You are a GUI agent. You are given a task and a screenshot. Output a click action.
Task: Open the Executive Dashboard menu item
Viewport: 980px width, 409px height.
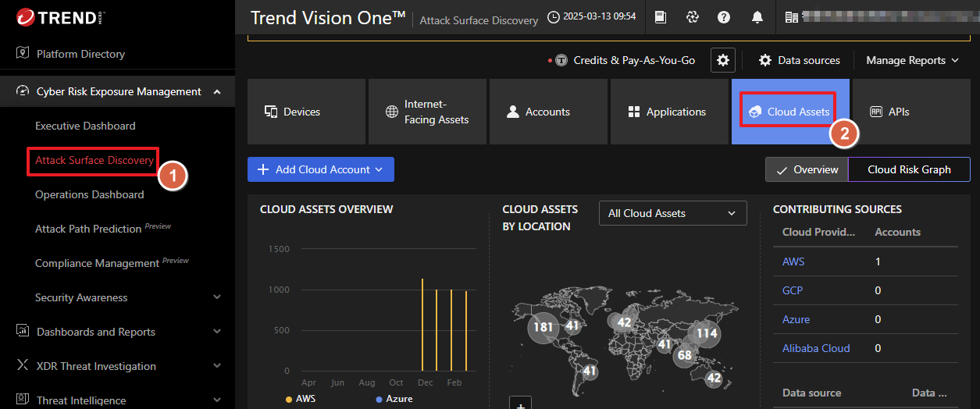[x=85, y=126]
